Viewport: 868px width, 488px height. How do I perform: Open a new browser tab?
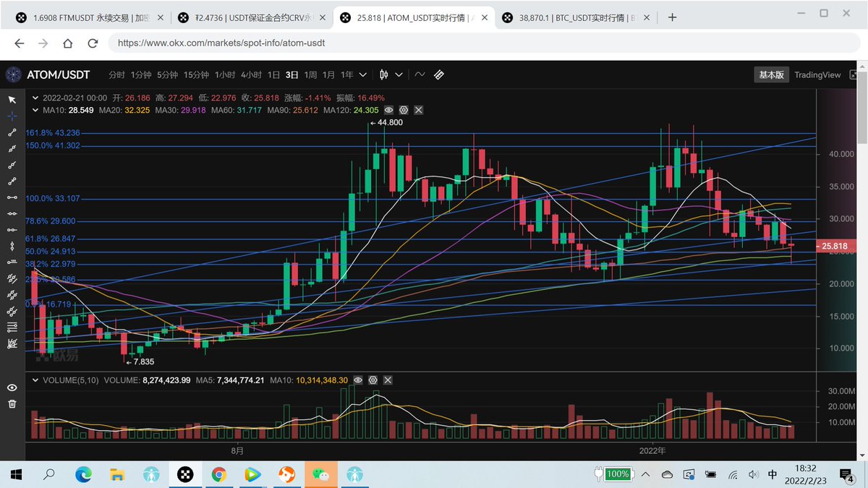point(672,17)
